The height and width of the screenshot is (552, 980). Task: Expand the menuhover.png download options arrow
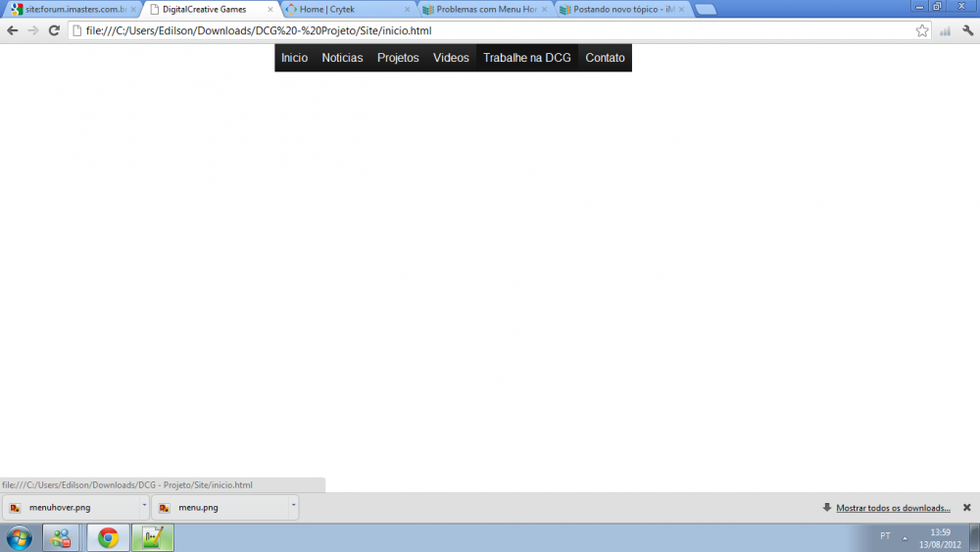click(144, 507)
